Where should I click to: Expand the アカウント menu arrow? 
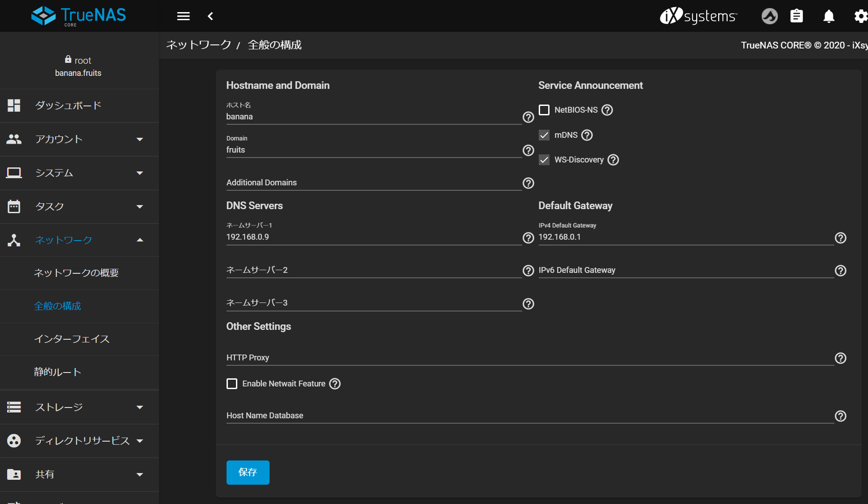(x=140, y=140)
